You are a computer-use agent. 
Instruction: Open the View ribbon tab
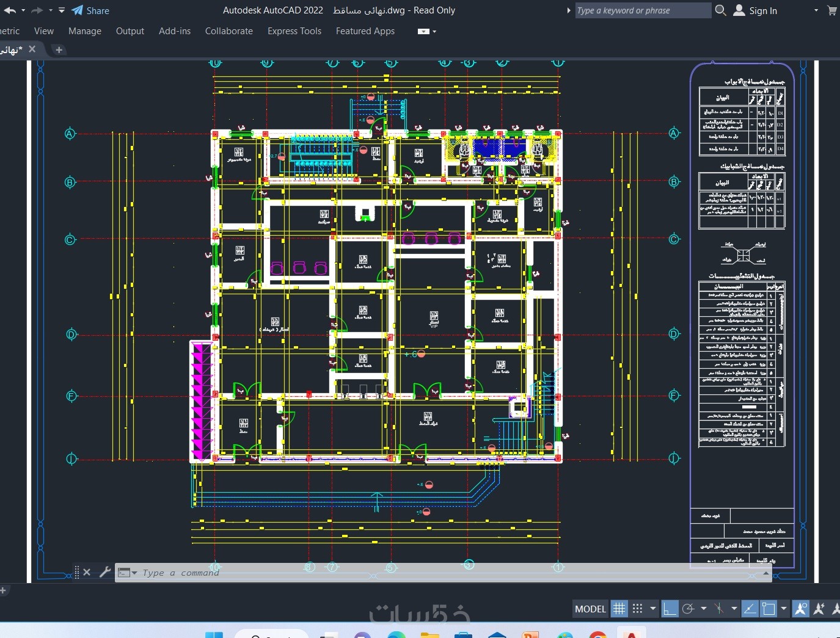(44, 31)
